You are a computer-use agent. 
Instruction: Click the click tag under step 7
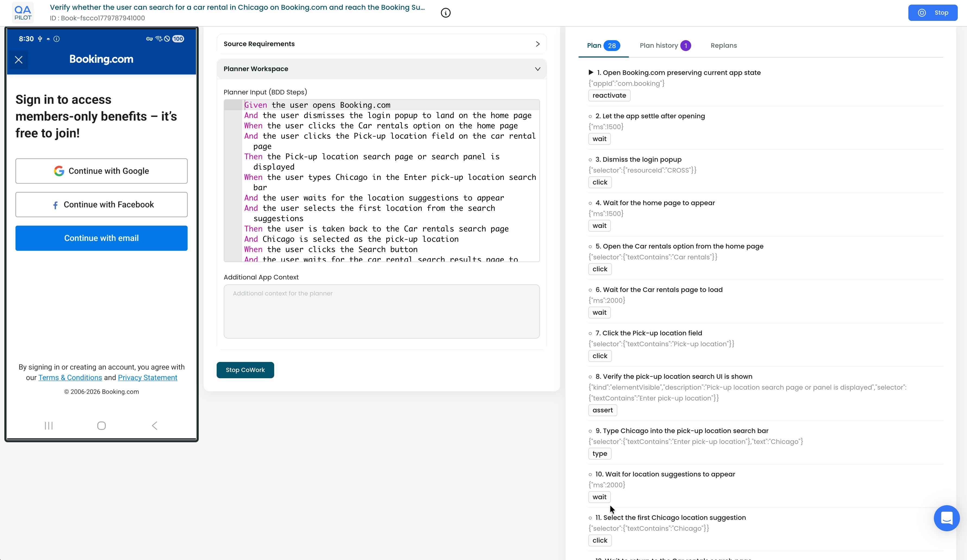600,356
